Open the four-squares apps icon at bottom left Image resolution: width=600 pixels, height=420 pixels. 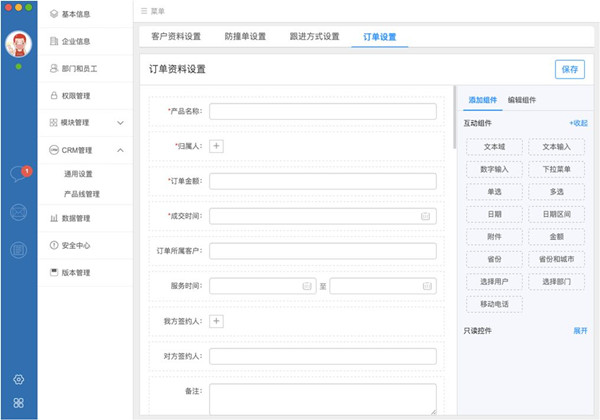[x=18, y=403]
